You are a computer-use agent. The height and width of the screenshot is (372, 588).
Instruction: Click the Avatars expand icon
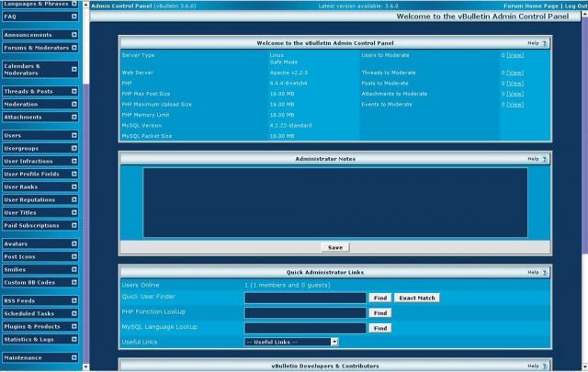point(73,243)
